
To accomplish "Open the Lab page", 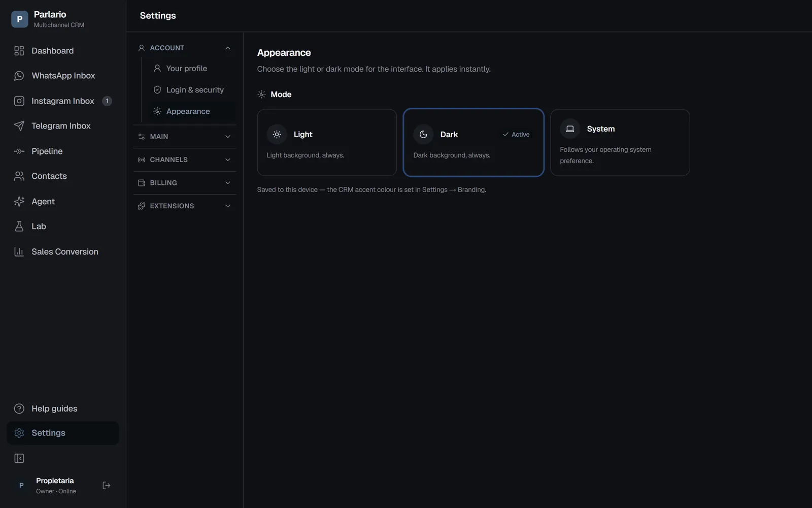I will [x=63, y=227].
